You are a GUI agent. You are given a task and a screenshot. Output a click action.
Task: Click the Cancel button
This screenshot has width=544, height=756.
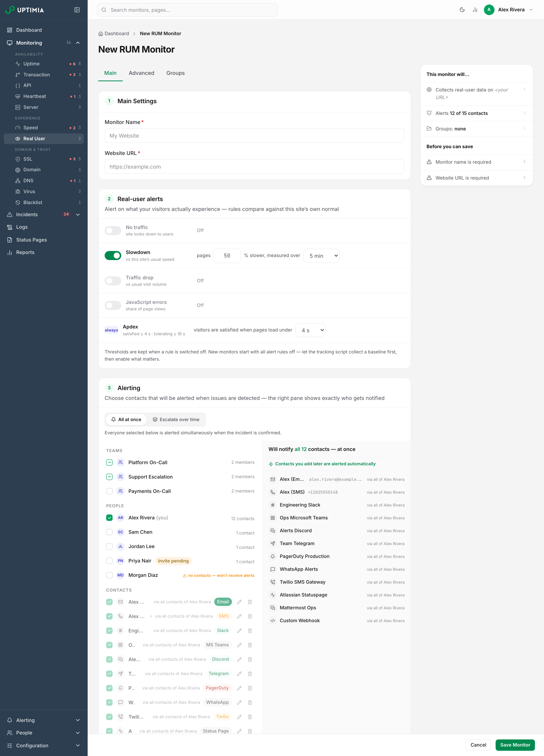pos(478,745)
